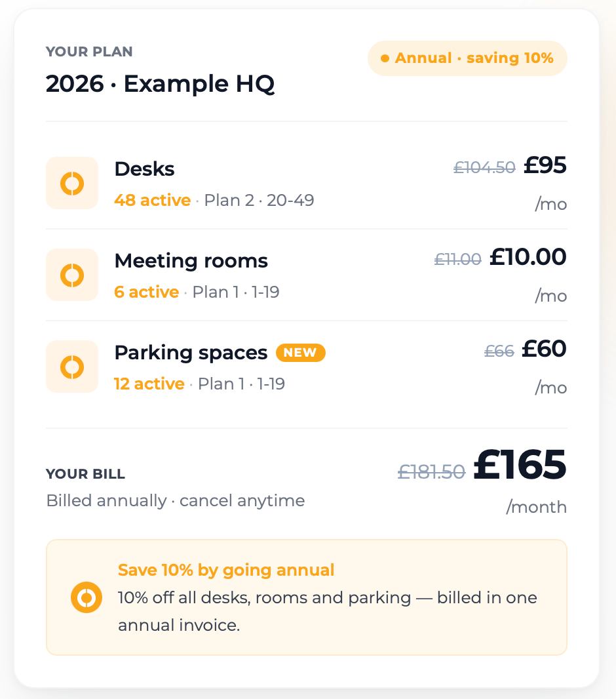Click the 12 active parking count
Image resolution: width=616 pixels, height=699 pixels.
(149, 384)
